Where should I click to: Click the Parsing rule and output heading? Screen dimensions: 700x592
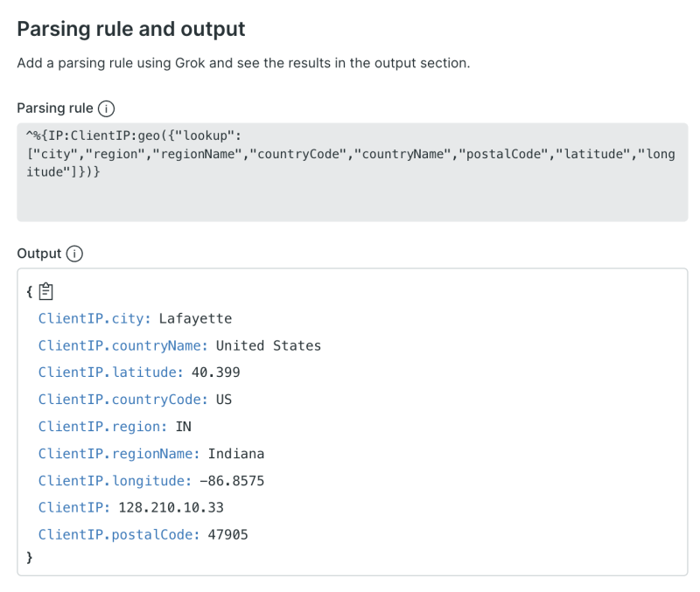(x=130, y=29)
